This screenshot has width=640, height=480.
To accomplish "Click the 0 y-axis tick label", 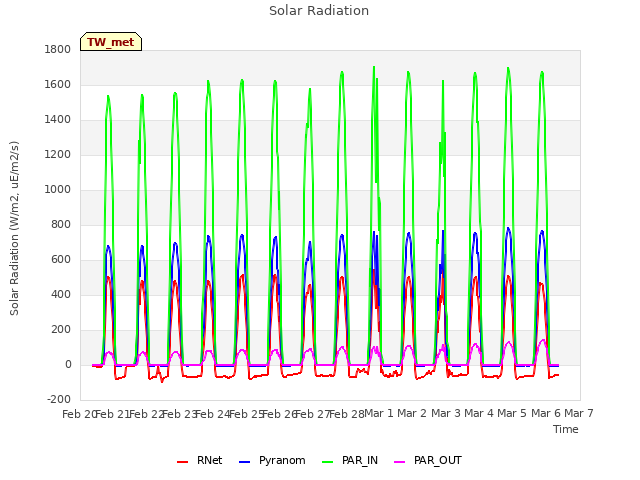I will tap(68, 364).
